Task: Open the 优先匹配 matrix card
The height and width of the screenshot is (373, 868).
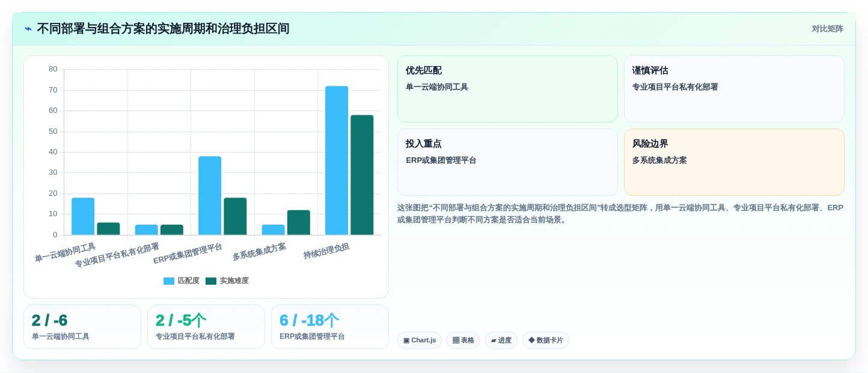Action: (x=507, y=89)
